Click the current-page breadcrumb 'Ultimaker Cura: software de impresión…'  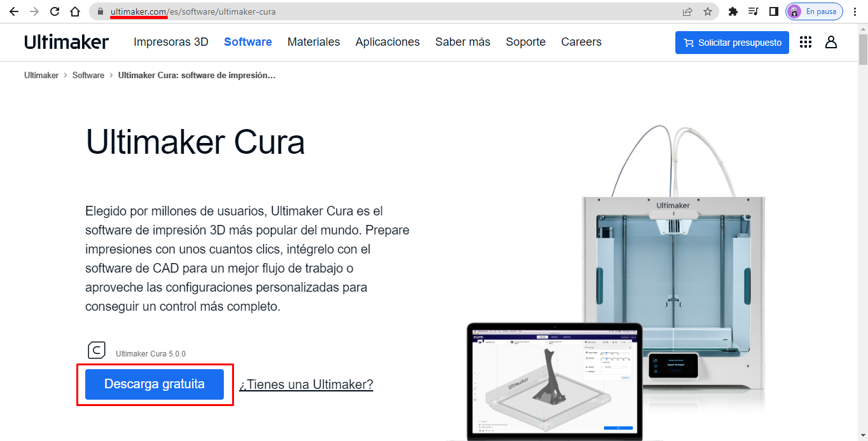pos(196,75)
